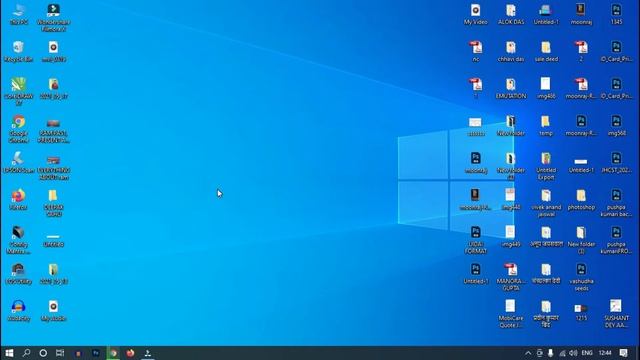Screen dimensions: 640x360
Task: Select the UIDAI FORMAT Photoshop file
Action: coord(476,240)
